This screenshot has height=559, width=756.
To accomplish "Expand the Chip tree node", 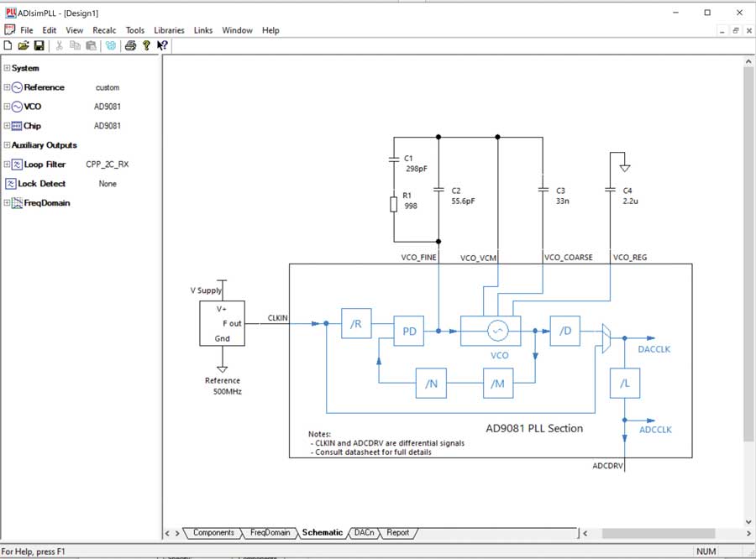I will point(7,126).
